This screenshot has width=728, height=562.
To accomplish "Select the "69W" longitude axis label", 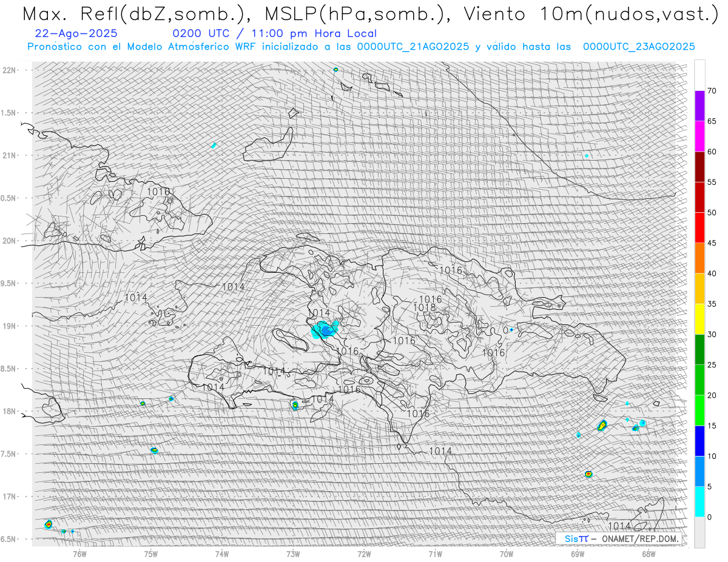I will click(577, 553).
